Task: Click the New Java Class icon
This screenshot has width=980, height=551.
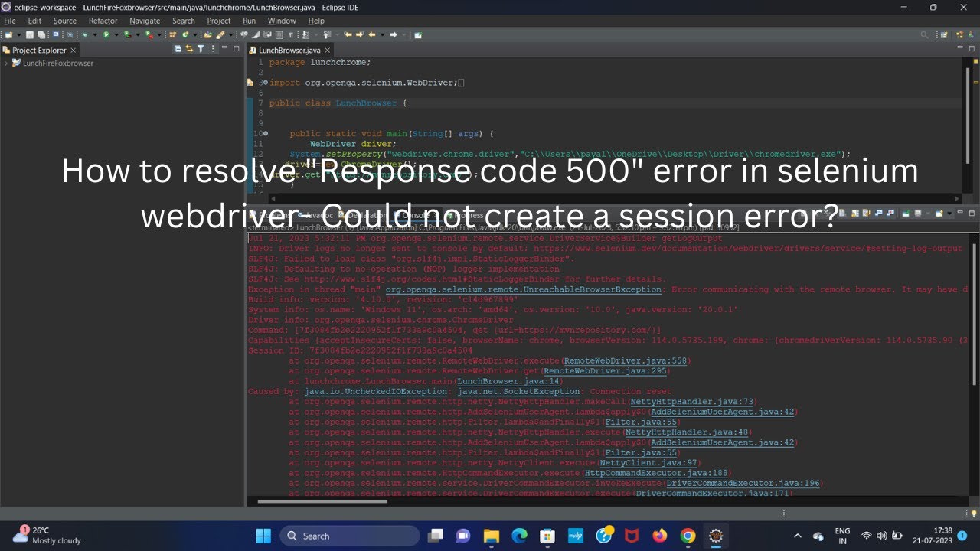Action: pyautogui.click(x=185, y=34)
